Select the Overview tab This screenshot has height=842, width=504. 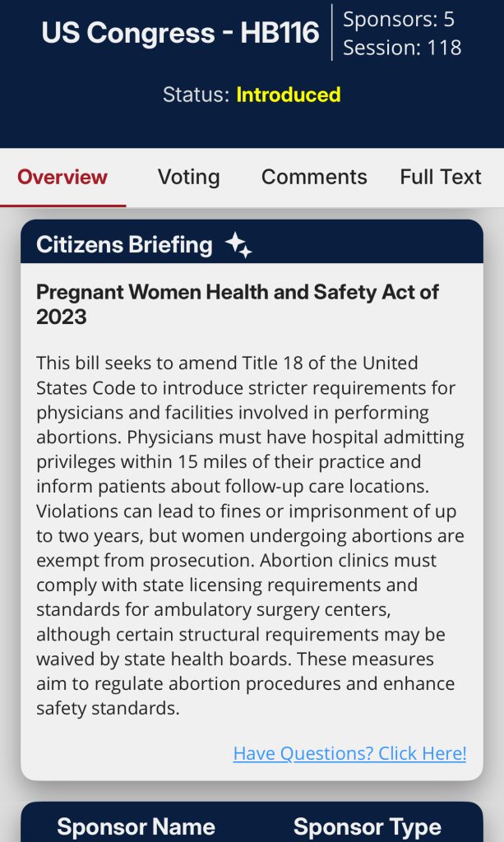(62, 177)
